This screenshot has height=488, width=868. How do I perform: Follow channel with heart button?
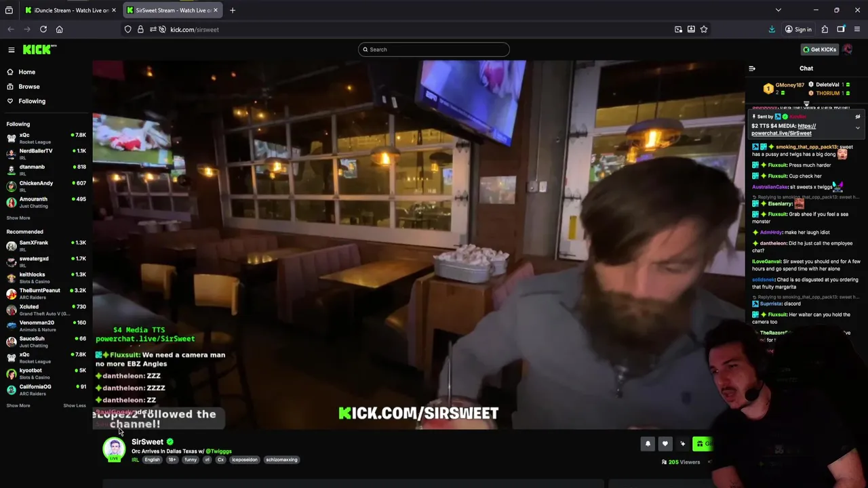point(665,444)
